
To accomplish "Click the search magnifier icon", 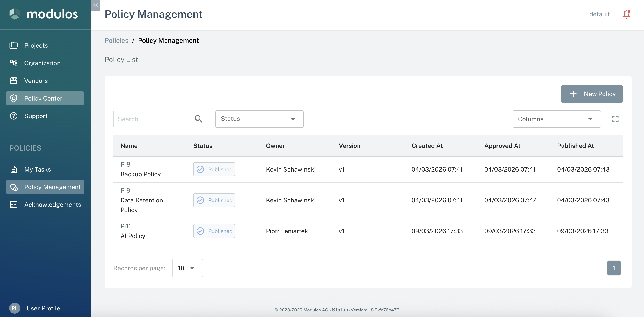I will pyautogui.click(x=198, y=119).
